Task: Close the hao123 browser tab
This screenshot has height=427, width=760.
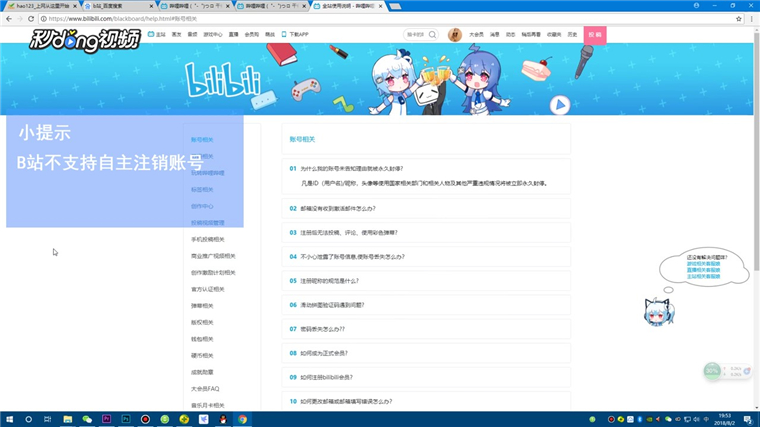Action: [75, 6]
